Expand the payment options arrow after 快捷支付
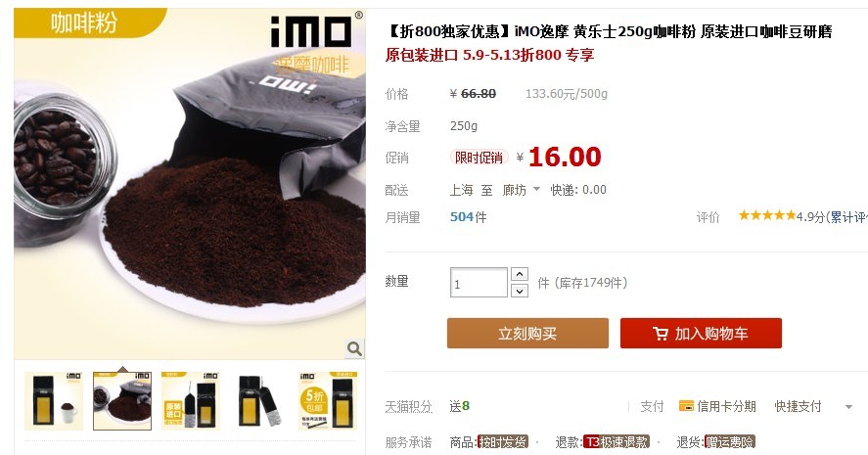Screen dimensions: 868x455 [x=848, y=407]
